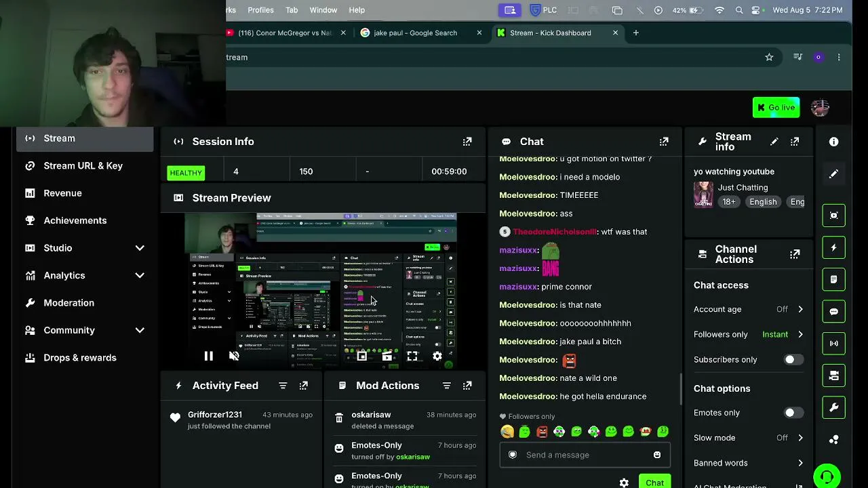This screenshot has height=488, width=868.
Task: Edit stream info with the pencil icon
Action: (x=774, y=142)
